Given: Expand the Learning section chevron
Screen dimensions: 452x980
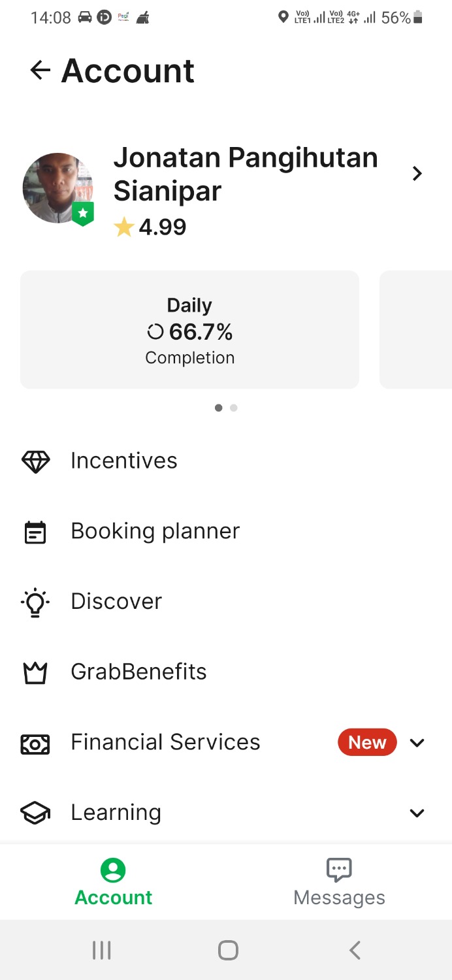Looking at the screenshot, I should (417, 813).
